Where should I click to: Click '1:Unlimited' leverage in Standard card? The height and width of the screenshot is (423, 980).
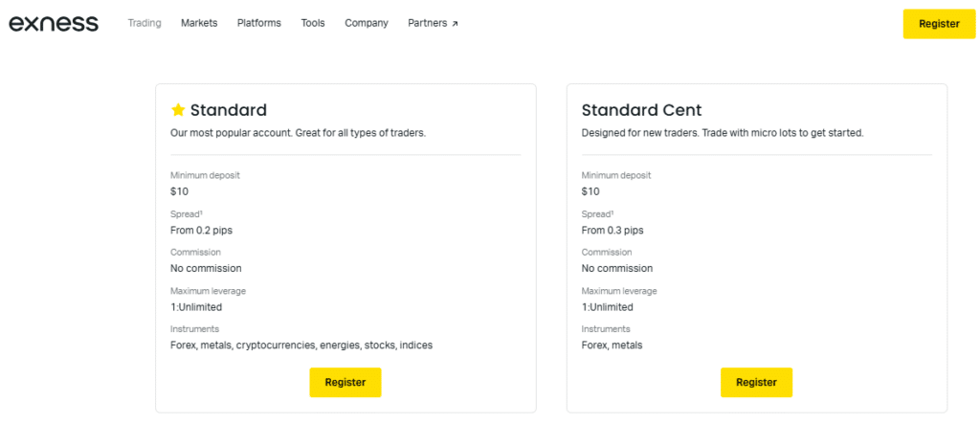pyautogui.click(x=196, y=307)
